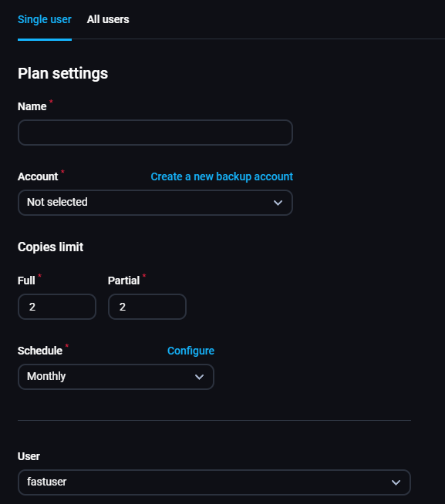The width and height of the screenshot is (445, 504).
Task: Open the Account dropdown showing Not selected
Action: [155, 203]
